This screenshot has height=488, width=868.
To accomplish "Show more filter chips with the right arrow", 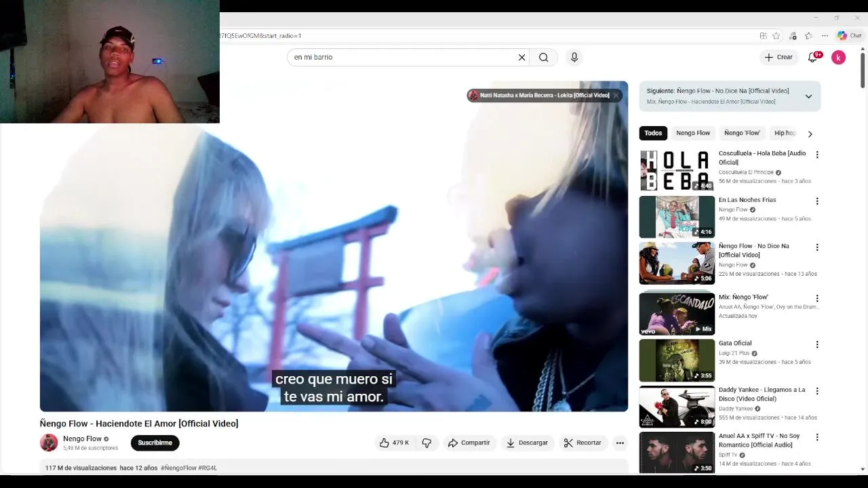I will (810, 134).
